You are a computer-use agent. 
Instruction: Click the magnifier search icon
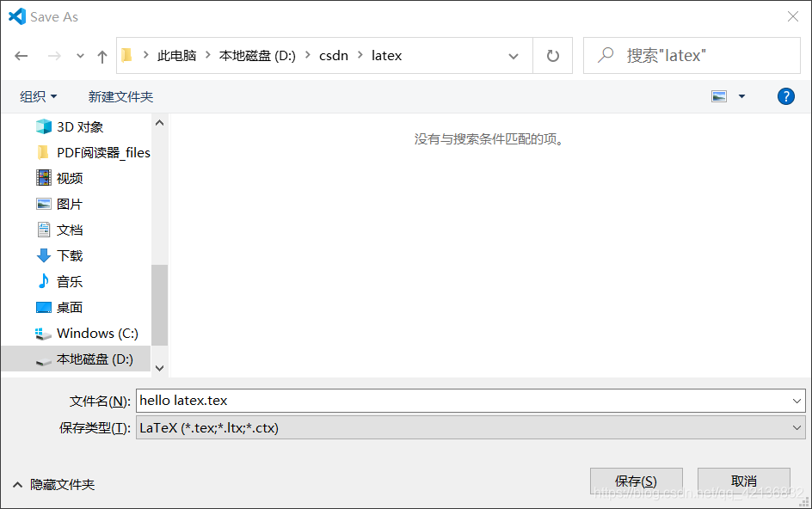[606, 55]
